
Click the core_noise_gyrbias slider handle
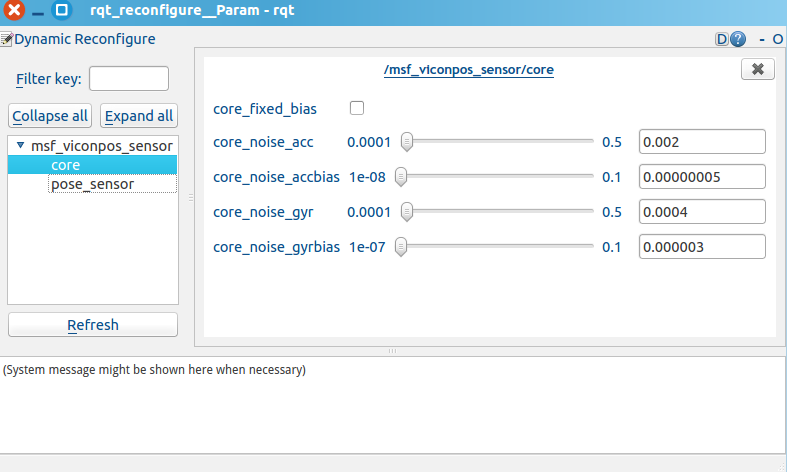click(401, 247)
